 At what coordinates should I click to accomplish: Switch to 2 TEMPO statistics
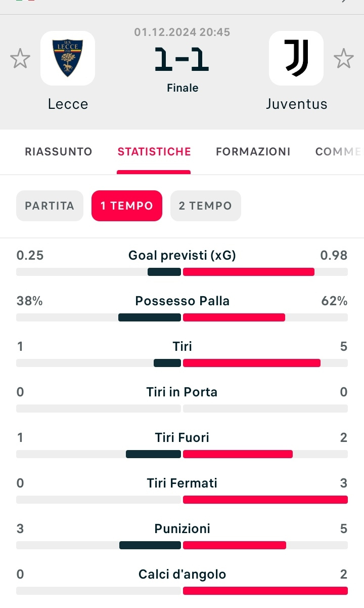click(x=206, y=206)
